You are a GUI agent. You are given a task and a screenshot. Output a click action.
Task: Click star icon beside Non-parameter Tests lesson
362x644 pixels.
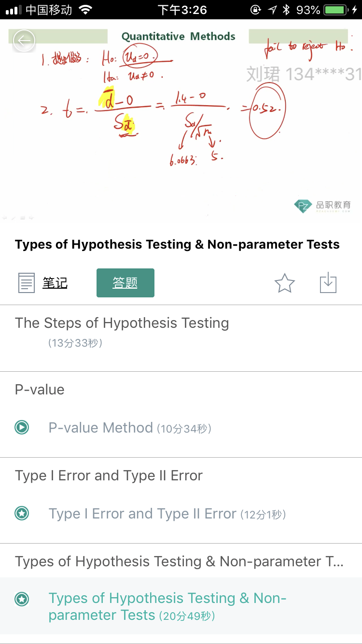click(22, 599)
